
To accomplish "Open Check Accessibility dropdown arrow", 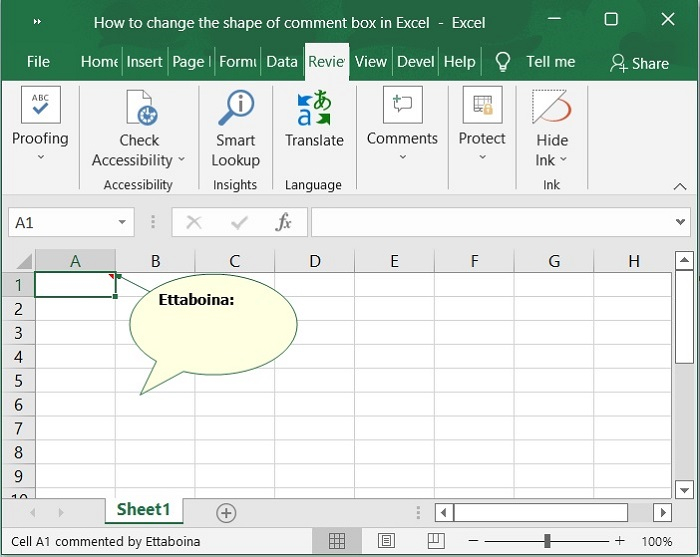I will pyautogui.click(x=181, y=159).
